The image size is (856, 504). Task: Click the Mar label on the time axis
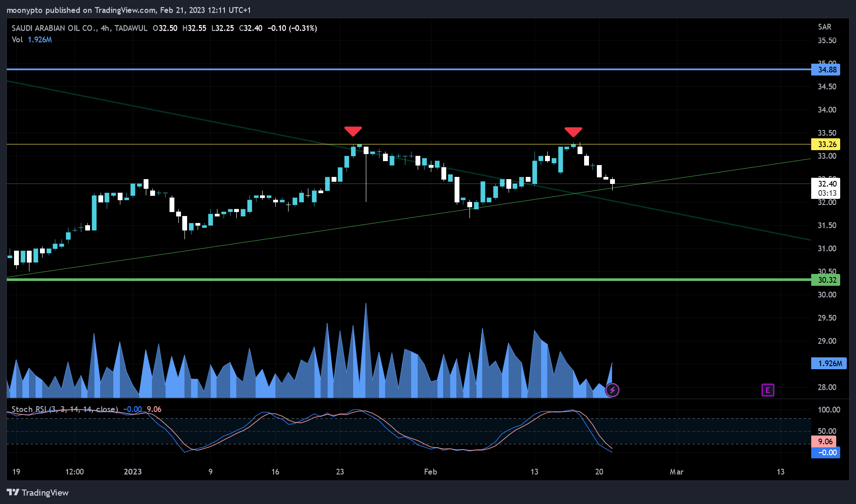click(676, 472)
